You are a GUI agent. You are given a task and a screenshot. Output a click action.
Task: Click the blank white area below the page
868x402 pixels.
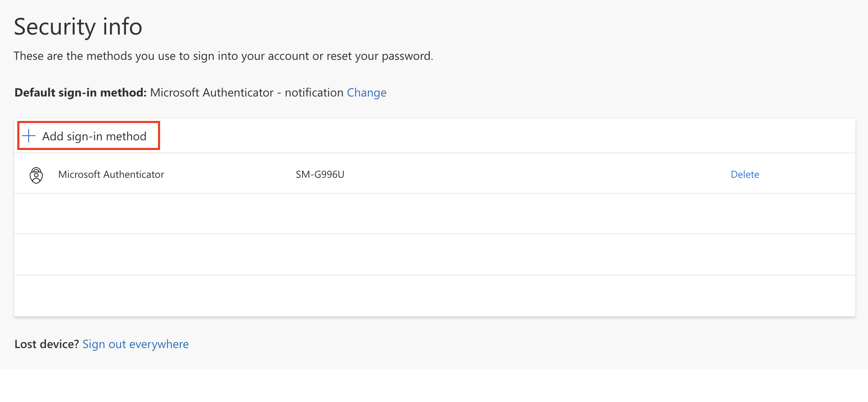click(x=434, y=386)
